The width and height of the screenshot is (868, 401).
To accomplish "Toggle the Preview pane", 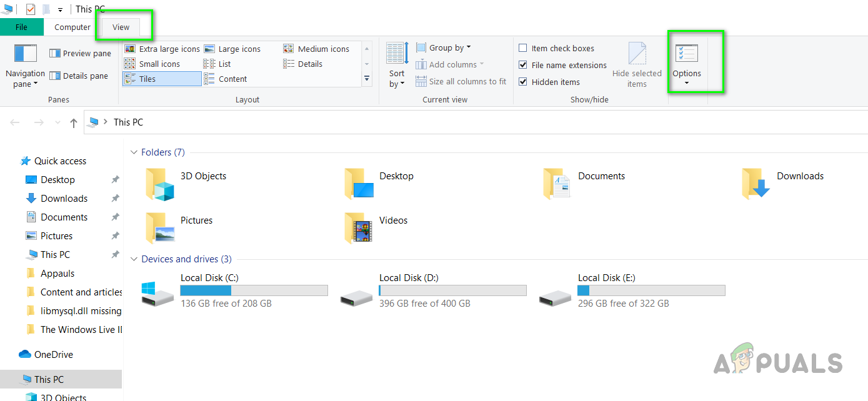I will 80,54.
